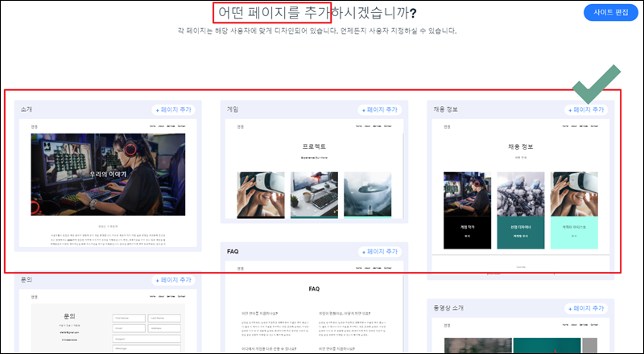This screenshot has height=354, width=644.
Task: Click the VR headset image in 게임 preview
Action: pos(261,195)
